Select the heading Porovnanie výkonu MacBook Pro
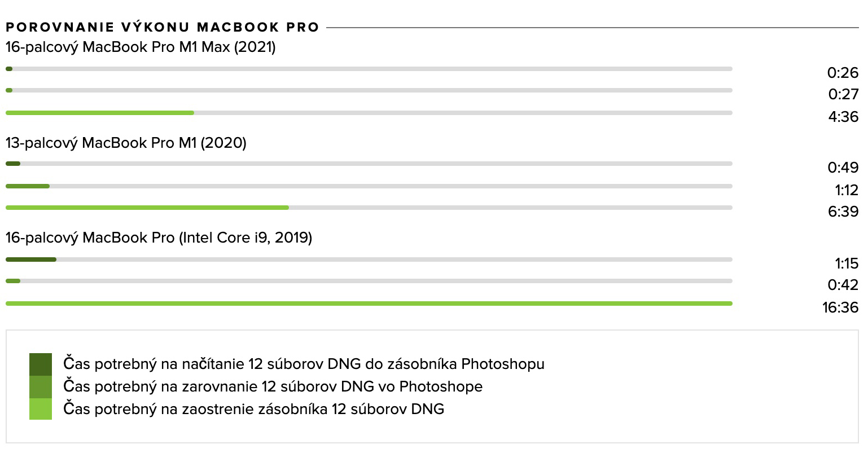 [x=163, y=27]
